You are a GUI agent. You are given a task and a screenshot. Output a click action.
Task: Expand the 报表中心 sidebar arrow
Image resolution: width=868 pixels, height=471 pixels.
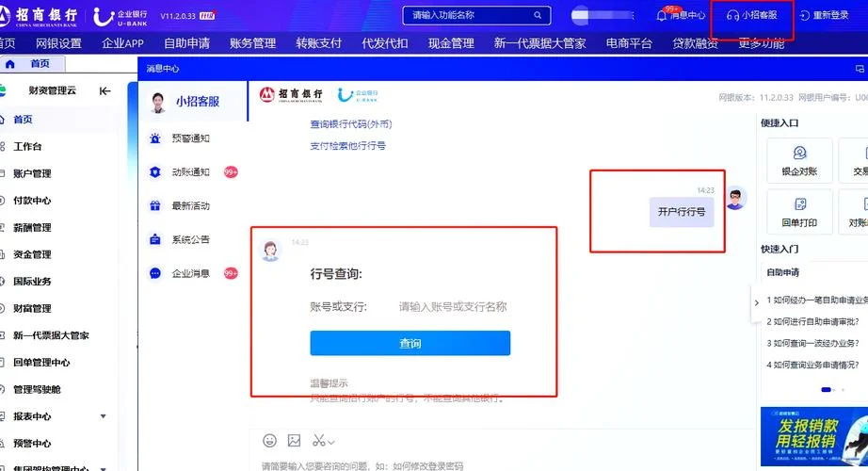pos(103,416)
